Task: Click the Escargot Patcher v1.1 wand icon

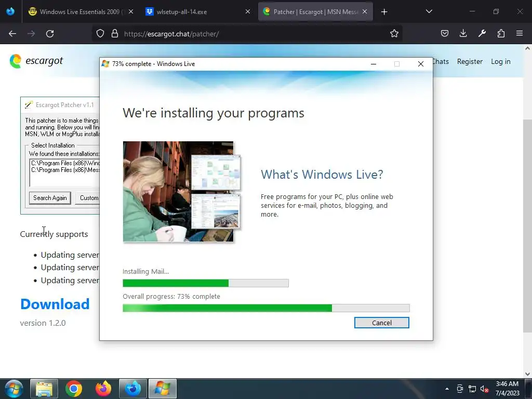Action: 29,104
